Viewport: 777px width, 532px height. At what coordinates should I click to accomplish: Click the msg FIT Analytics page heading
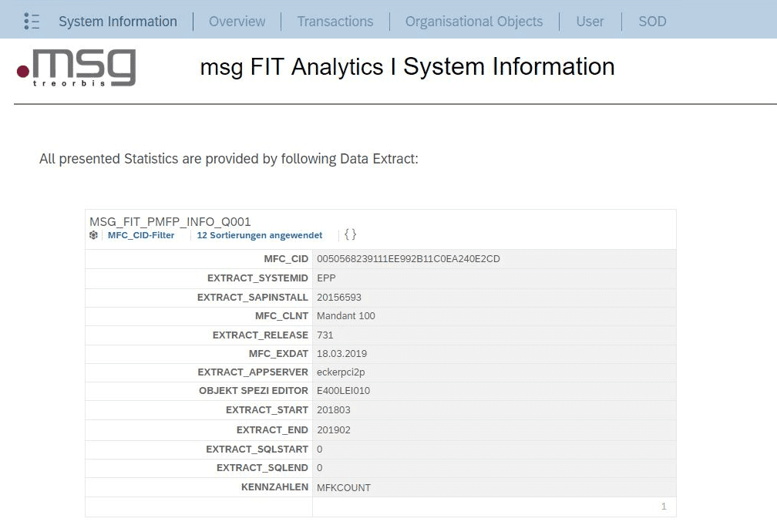(x=407, y=66)
